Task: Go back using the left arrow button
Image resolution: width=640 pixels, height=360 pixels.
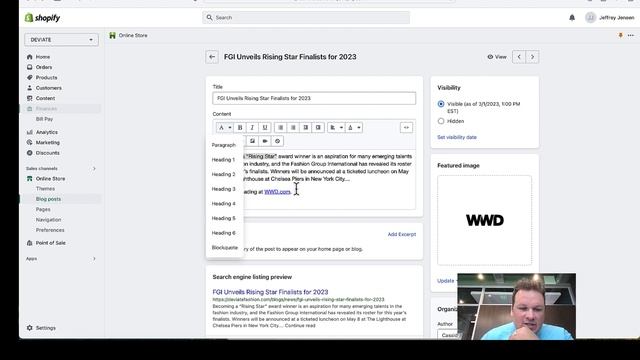Action: point(212,57)
